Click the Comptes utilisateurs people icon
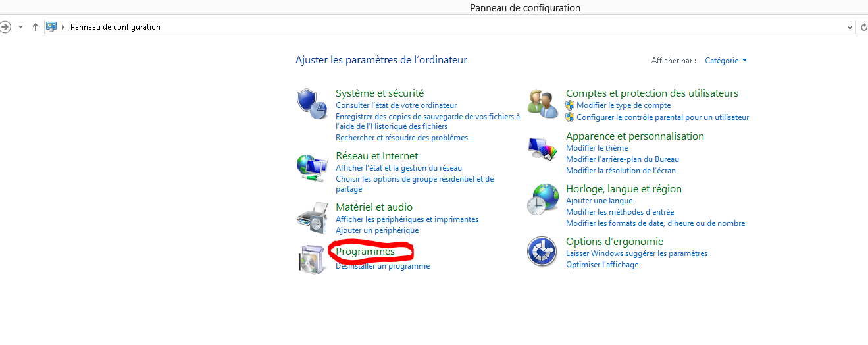Screen dimensions: 868x345 click(x=543, y=103)
